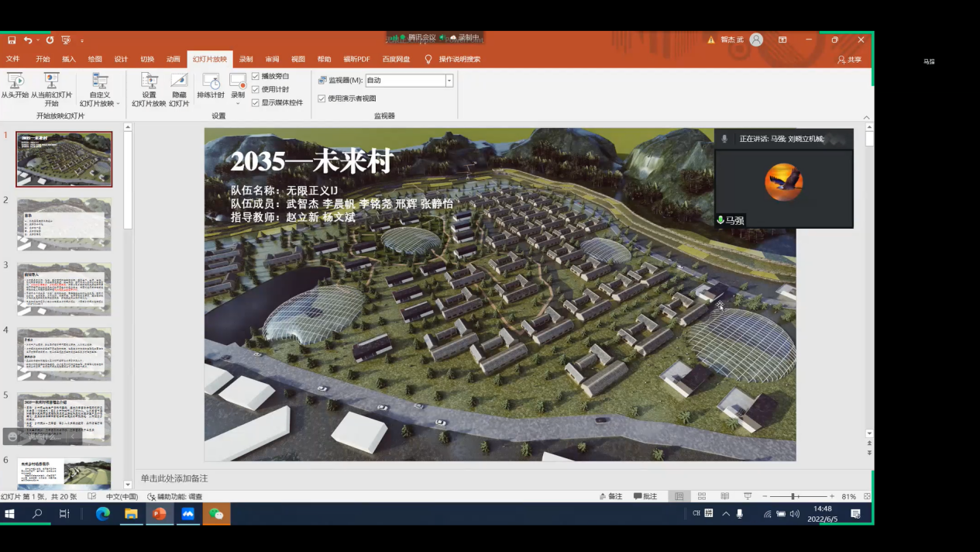Uncheck the Use Timings (使用计时) checkbox

(x=256, y=89)
